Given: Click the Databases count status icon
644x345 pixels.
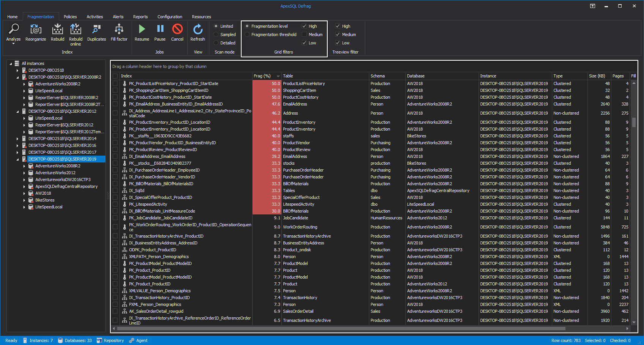Looking at the screenshot, I should [x=60, y=340].
